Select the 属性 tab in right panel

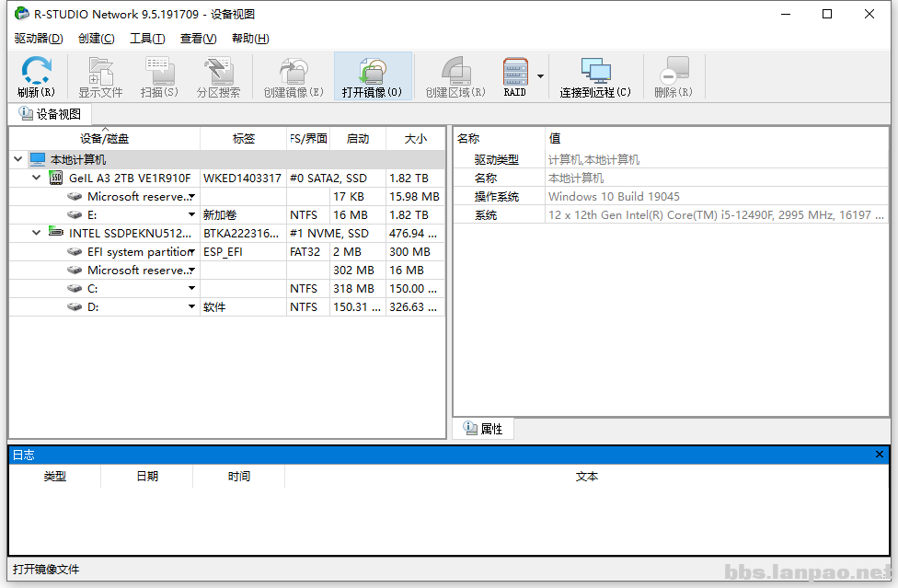484,429
